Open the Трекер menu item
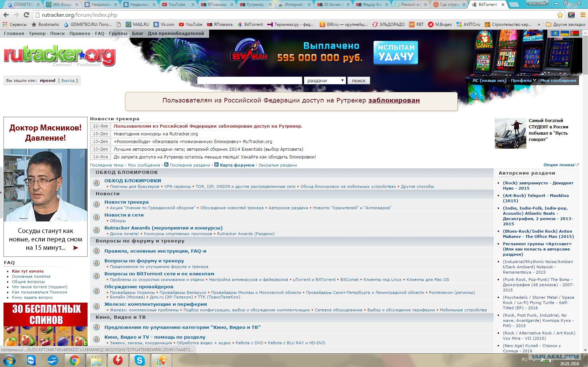 (37, 34)
